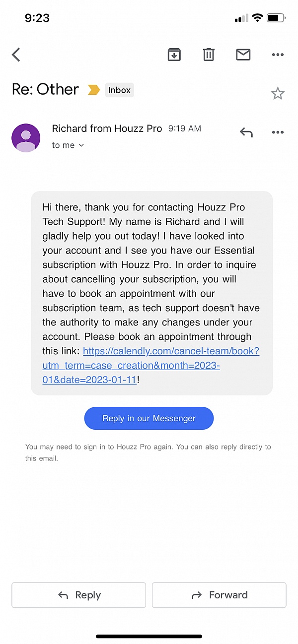Tap the back arrow to return to inbox

tap(16, 55)
